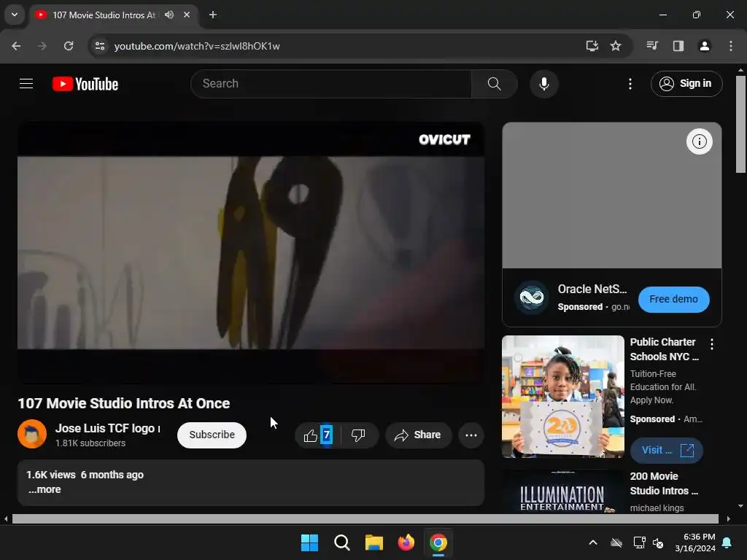Subscribe to Jose Luis TCF logo channel
This screenshot has width=747, height=560.
[212, 435]
